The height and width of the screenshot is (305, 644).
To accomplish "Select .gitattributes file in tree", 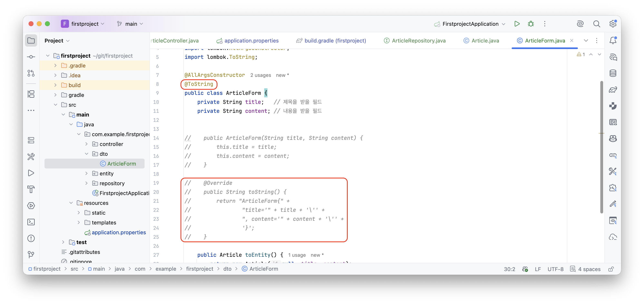I will (81, 252).
